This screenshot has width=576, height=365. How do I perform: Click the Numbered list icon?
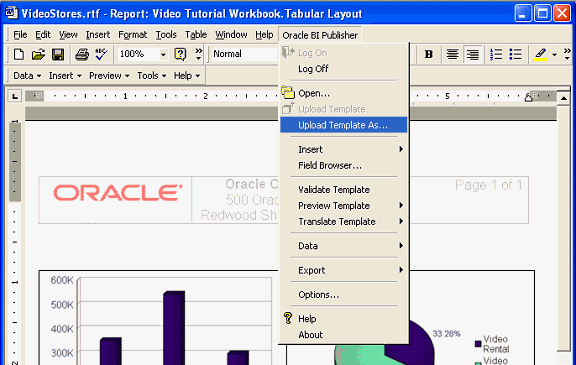(496, 54)
